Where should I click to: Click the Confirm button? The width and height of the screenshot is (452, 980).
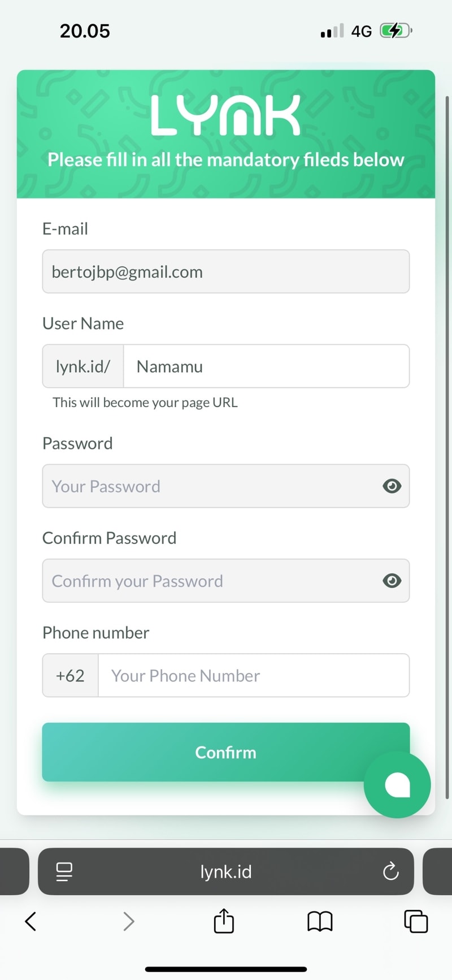pyautogui.click(x=226, y=752)
